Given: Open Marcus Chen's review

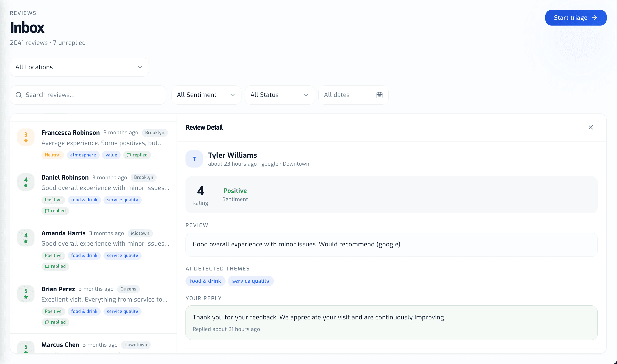Looking at the screenshot, I should click(93, 344).
